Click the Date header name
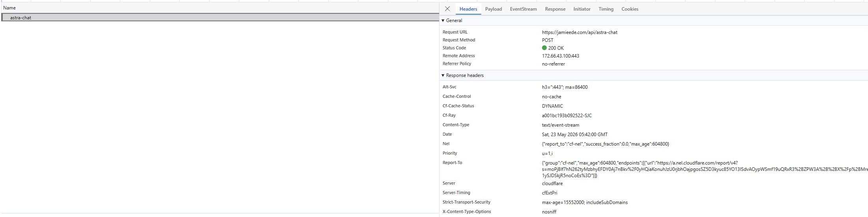 pos(447,135)
